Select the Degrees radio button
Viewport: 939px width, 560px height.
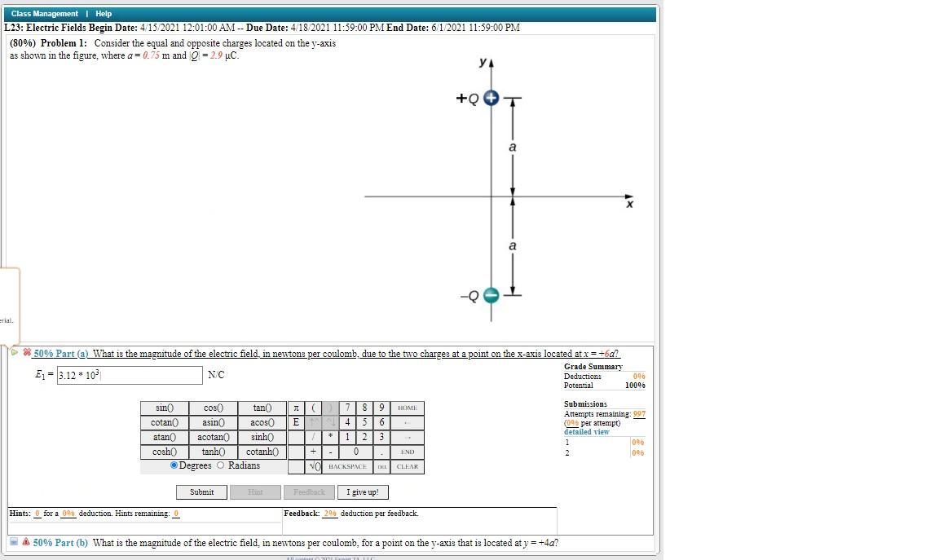tap(173, 465)
